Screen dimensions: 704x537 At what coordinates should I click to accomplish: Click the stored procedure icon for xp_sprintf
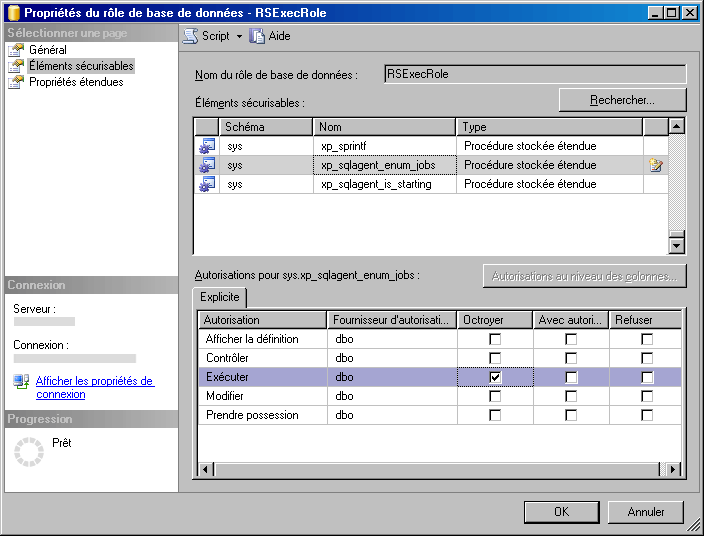(207, 146)
